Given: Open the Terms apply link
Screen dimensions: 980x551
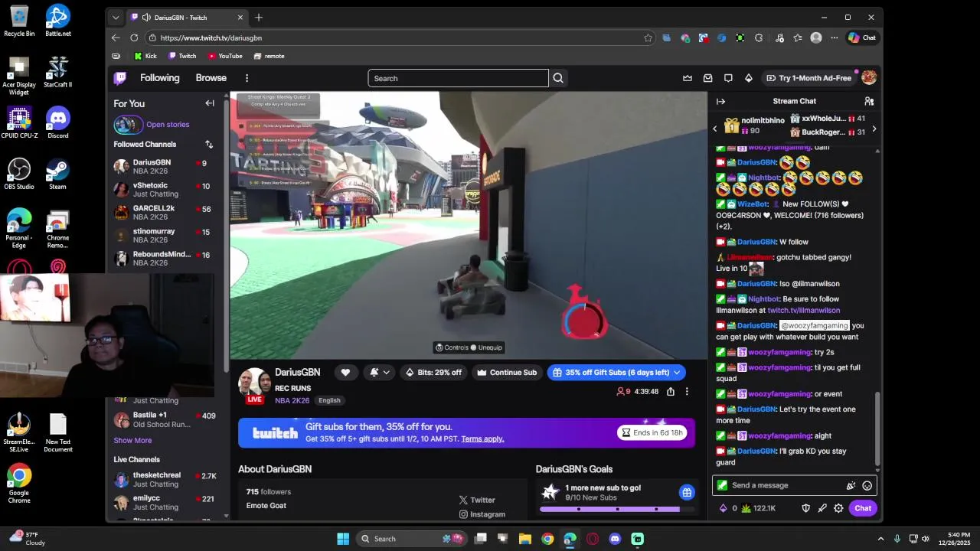Looking at the screenshot, I should (x=482, y=439).
